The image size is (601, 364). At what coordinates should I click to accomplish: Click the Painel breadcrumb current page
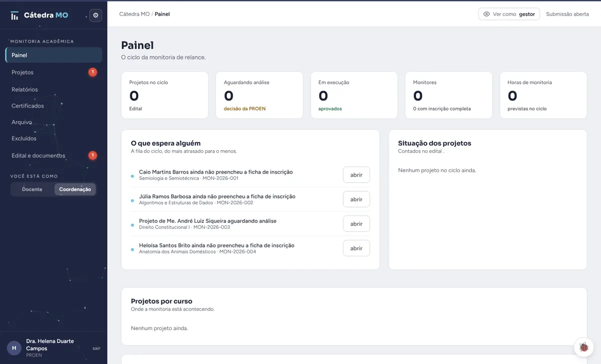tap(162, 14)
